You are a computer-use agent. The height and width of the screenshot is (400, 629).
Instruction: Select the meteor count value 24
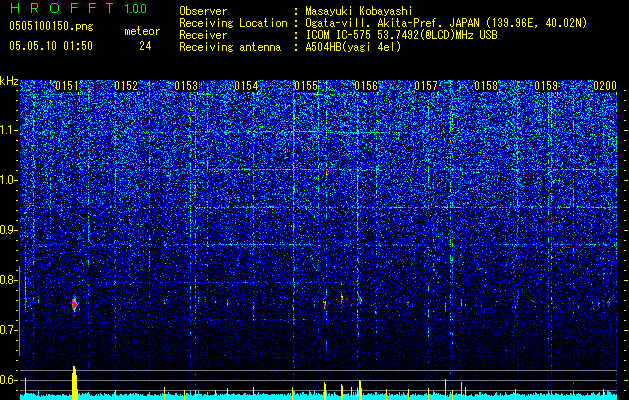pyautogui.click(x=145, y=46)
